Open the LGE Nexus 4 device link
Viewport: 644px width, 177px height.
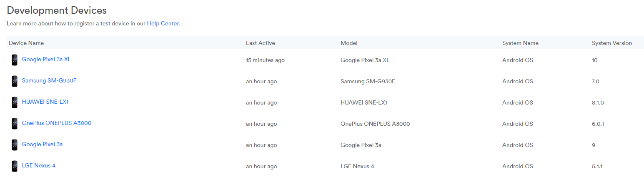pyautogui.click(x=39, y=165)
